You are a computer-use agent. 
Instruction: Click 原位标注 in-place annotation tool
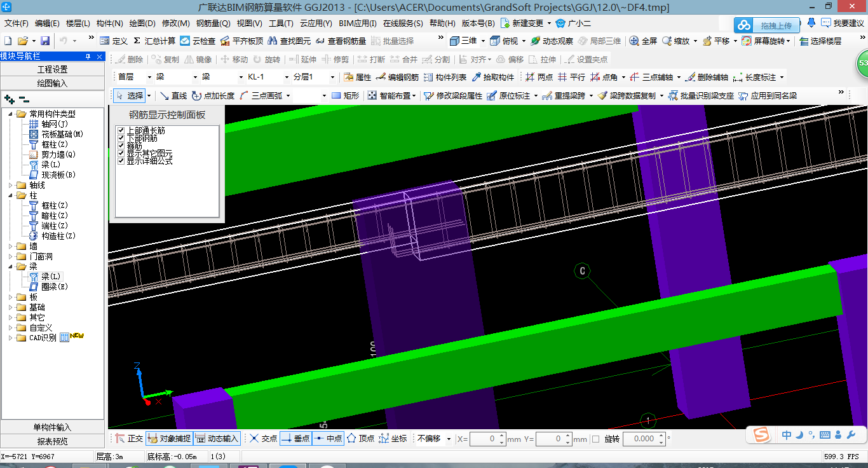[x=508, y=95]
